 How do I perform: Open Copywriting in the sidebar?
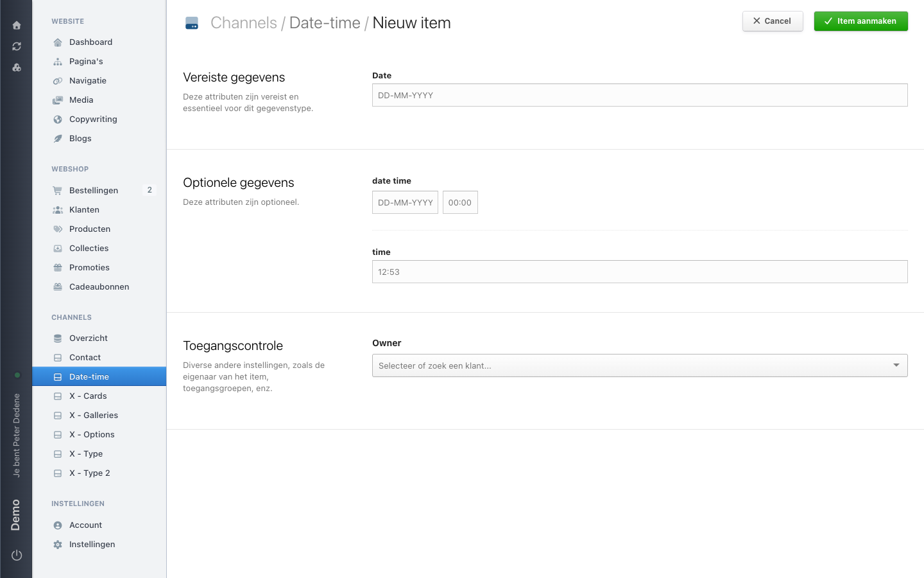(x=93, y=119)
